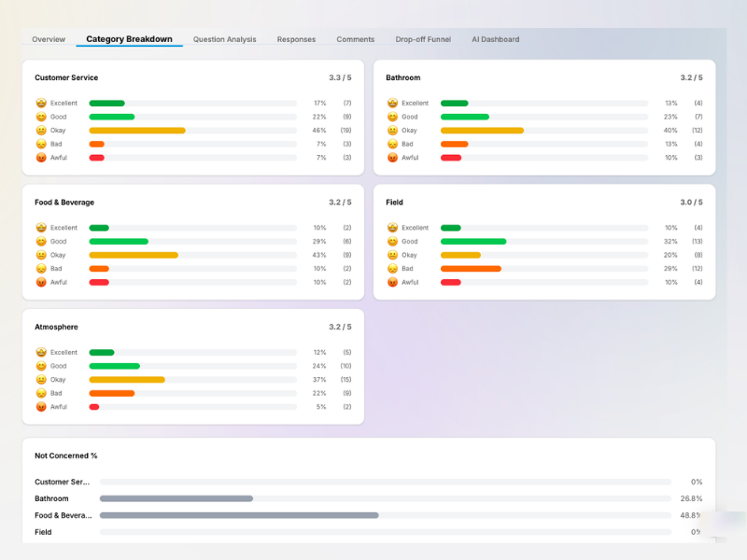Click the Excellent emoji in Atmosphere card
This screenshot has height=560, width=747.
(x=41, y=353)
